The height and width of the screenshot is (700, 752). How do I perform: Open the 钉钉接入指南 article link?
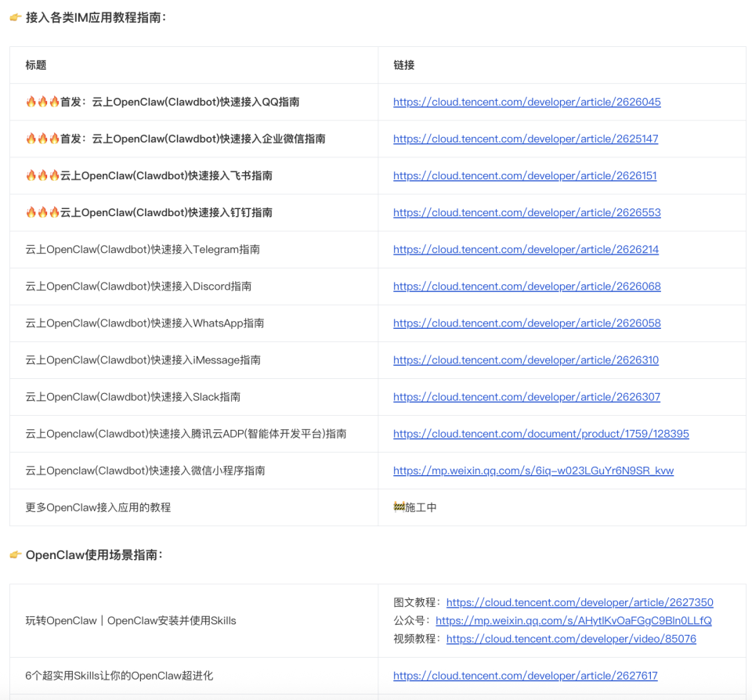[x=526, y=212]
